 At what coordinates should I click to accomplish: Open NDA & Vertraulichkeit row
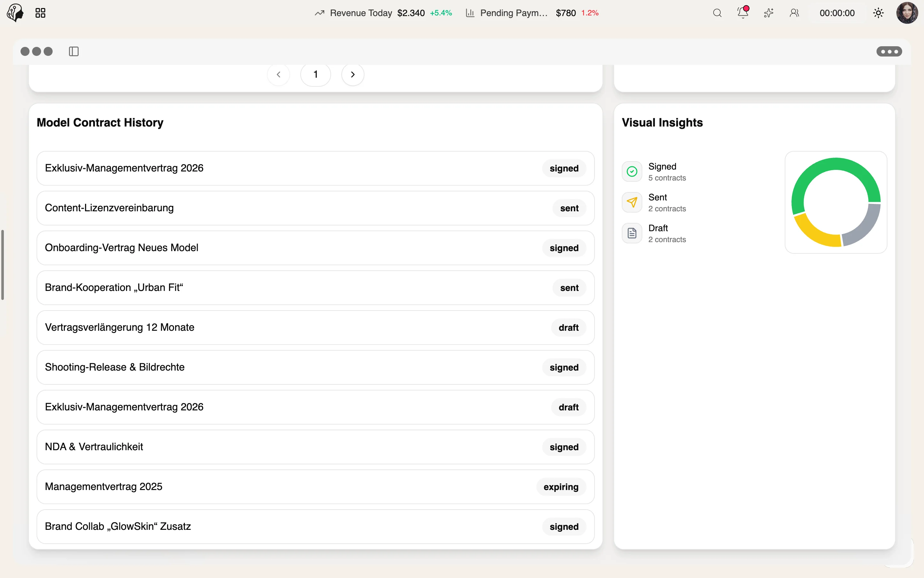pyautogui.click(x=315, y=447)
